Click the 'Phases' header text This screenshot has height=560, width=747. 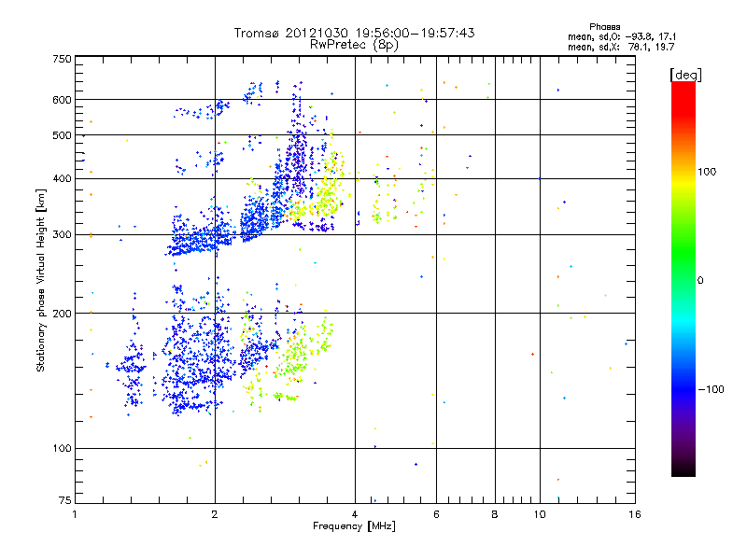(x=604, y=27)
